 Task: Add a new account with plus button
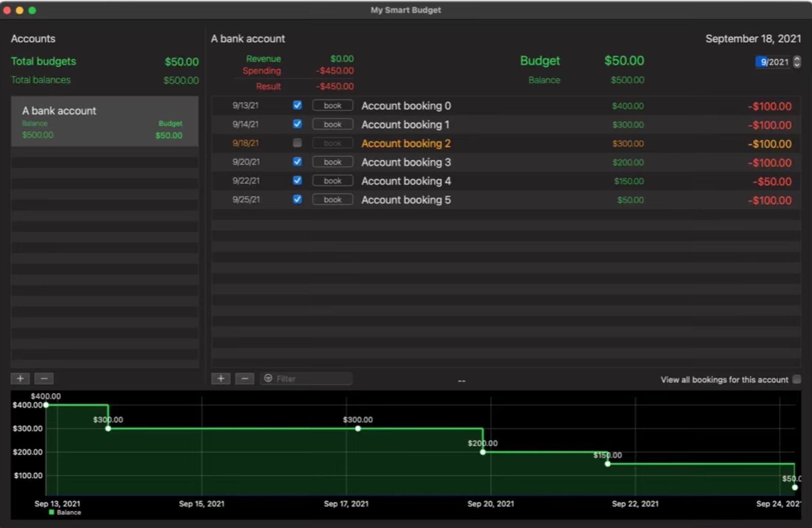(x=20, y=378)
